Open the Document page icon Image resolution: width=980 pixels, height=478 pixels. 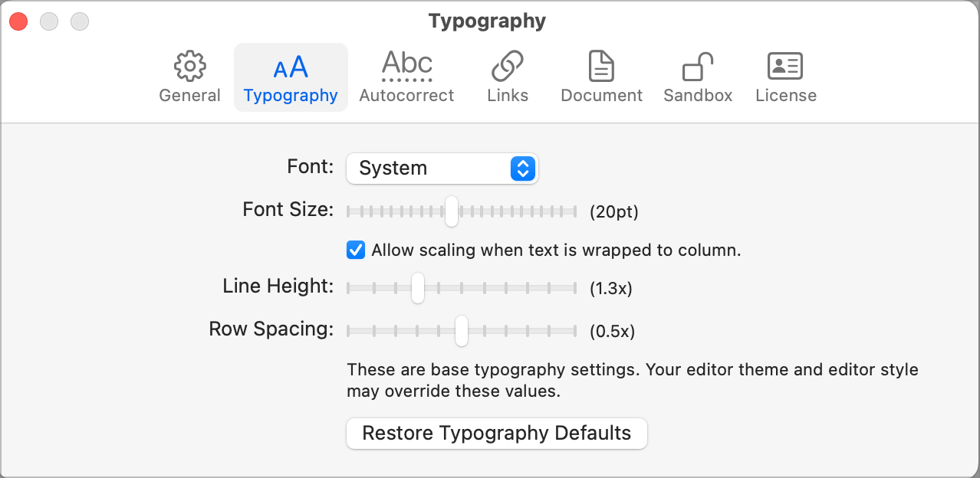[x=601, y=67]
